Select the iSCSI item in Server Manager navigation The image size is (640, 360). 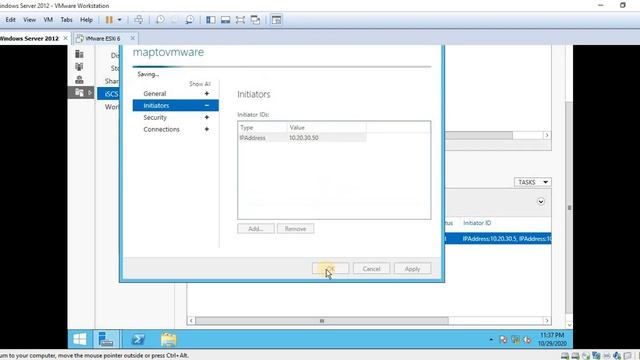(109, 93)
